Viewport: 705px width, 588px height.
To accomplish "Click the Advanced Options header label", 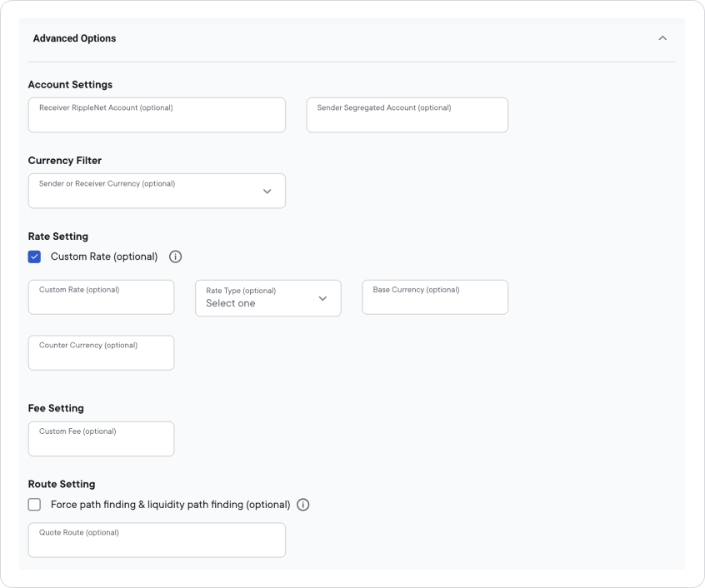I will click(x=74, y=37).
